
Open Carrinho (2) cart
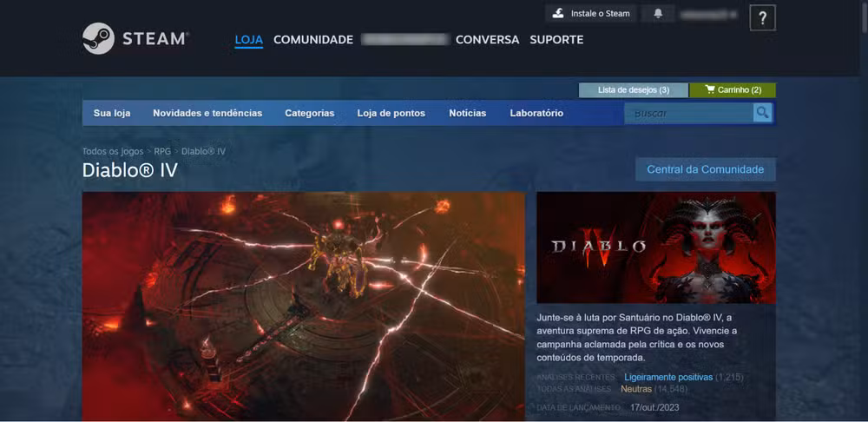[733, 89]
